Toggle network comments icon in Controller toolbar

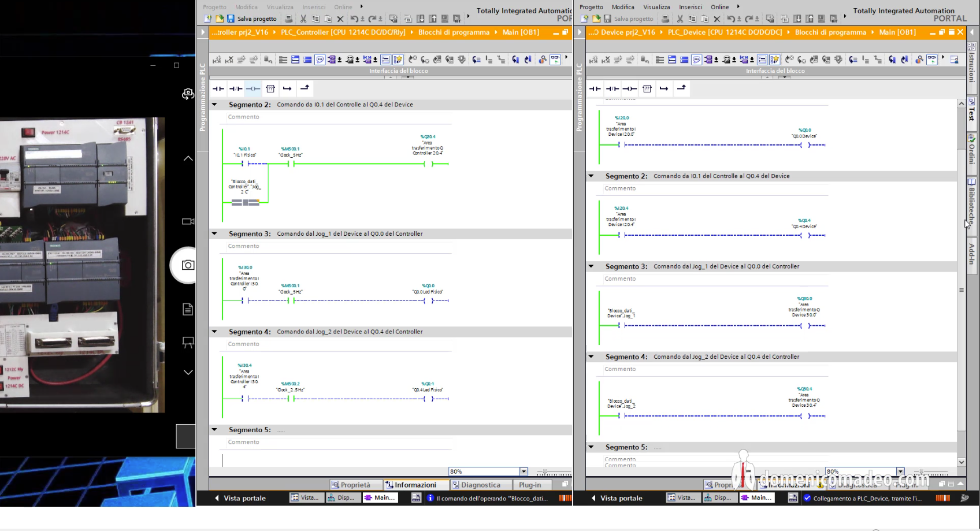(x=320, y=60)
